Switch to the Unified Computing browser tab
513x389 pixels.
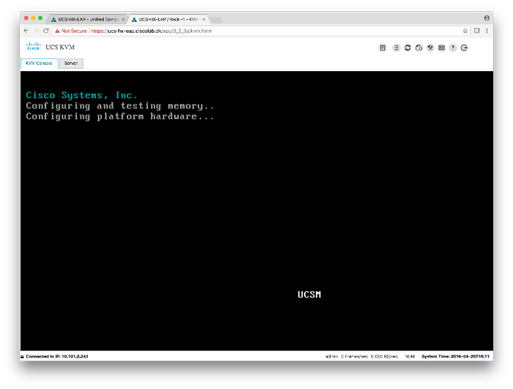pyautogui.click(x=87, y=19)
